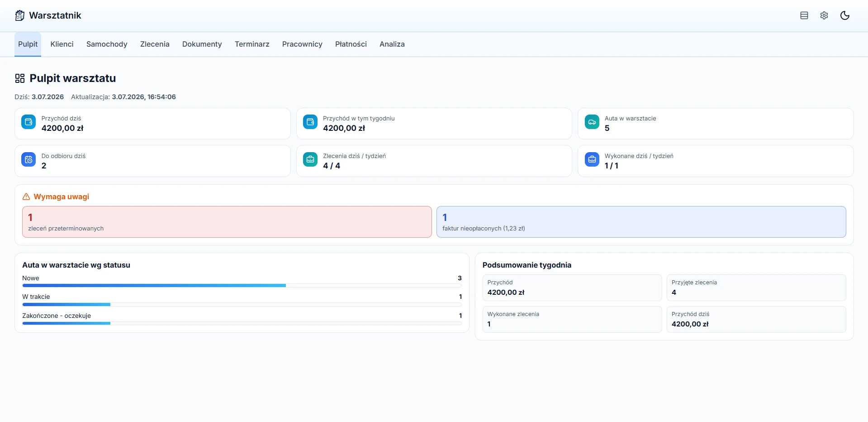
Task: Click the Podsumowanie tygodnia heading
Action: click(527, 265)
